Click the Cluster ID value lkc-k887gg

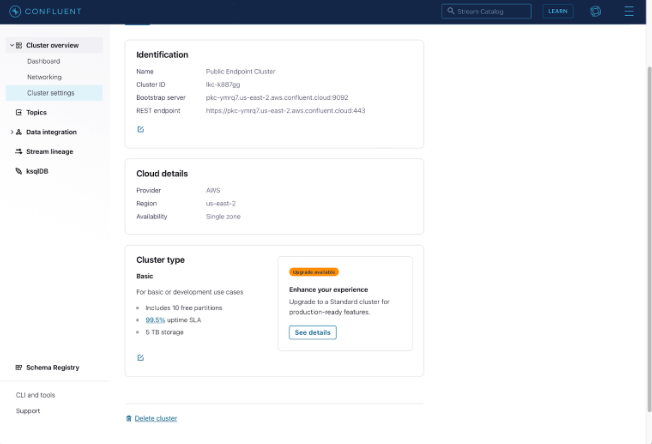[223, 84]
